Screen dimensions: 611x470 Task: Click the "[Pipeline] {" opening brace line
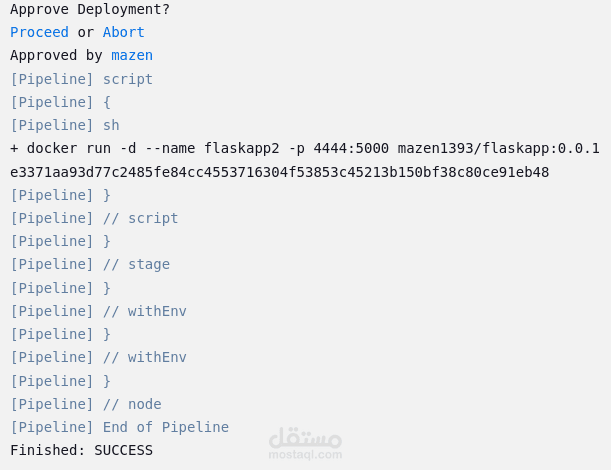60,102
